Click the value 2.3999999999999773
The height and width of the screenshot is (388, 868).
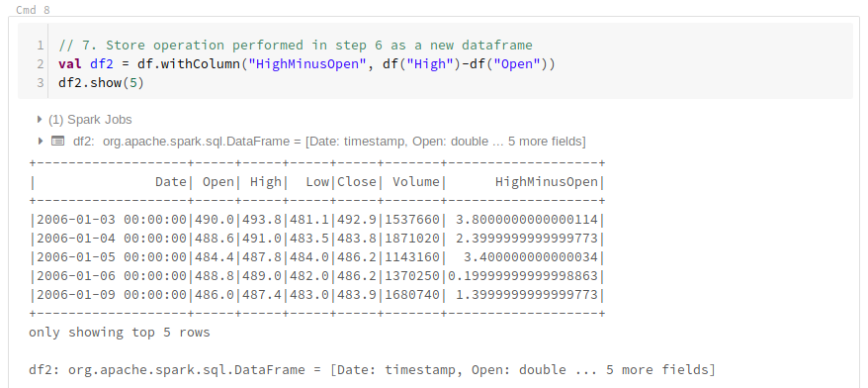[527, 239]
